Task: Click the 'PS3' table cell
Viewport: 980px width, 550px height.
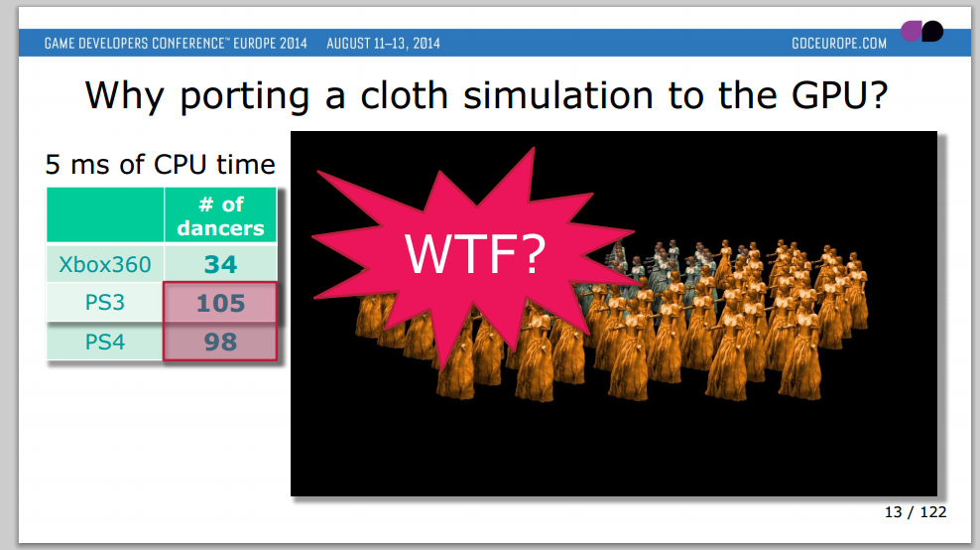Action: click(105, 302)
